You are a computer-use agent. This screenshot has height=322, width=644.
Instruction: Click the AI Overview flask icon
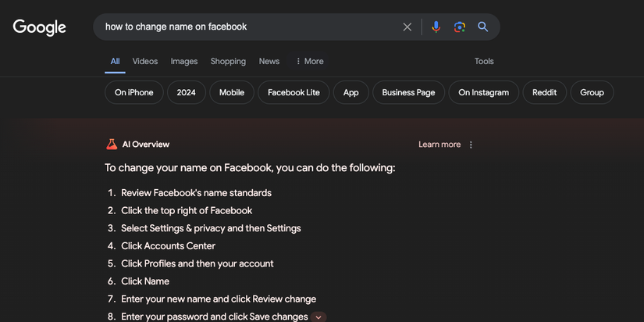pos(112,145)
